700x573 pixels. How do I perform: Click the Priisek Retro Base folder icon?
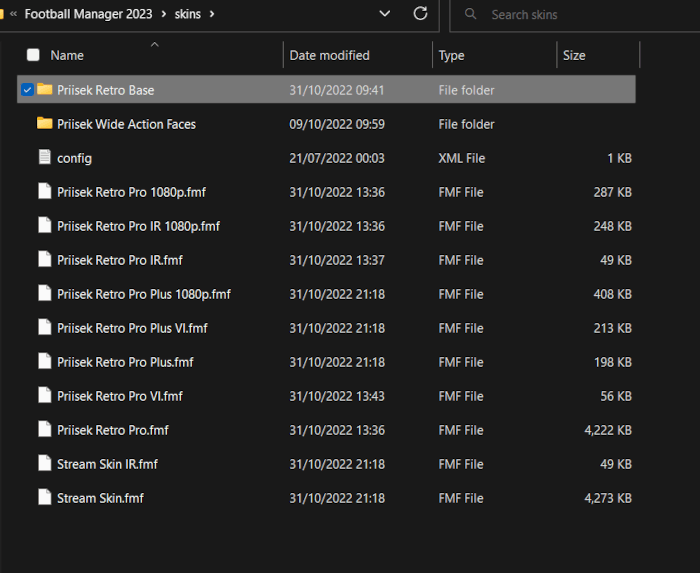coord(45,89)
